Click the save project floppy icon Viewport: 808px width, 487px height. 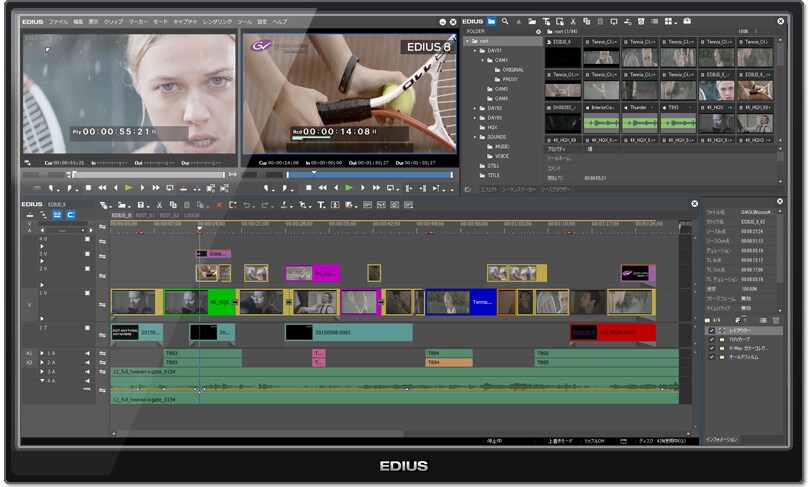coord(141,205)
